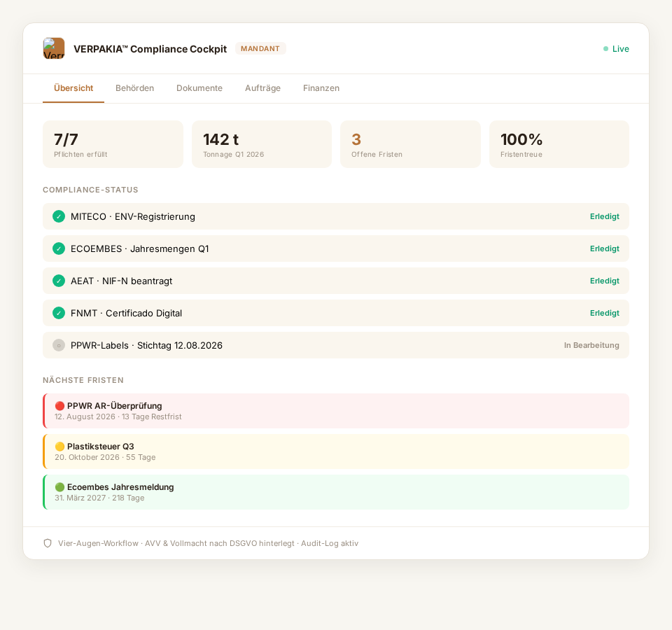The image size is (672, 630).
Task: Click the VERPAKIA app logo
Action: [54, 48]
